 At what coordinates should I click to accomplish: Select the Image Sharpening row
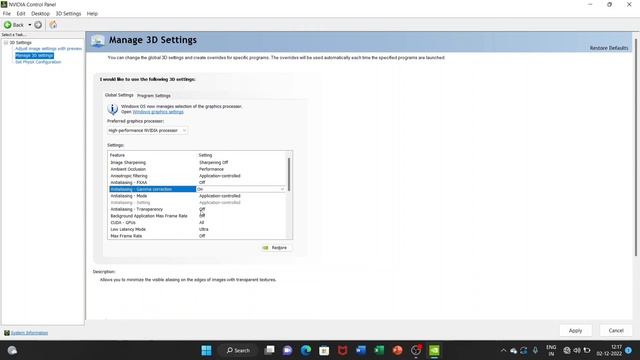(x=198, y=162)
